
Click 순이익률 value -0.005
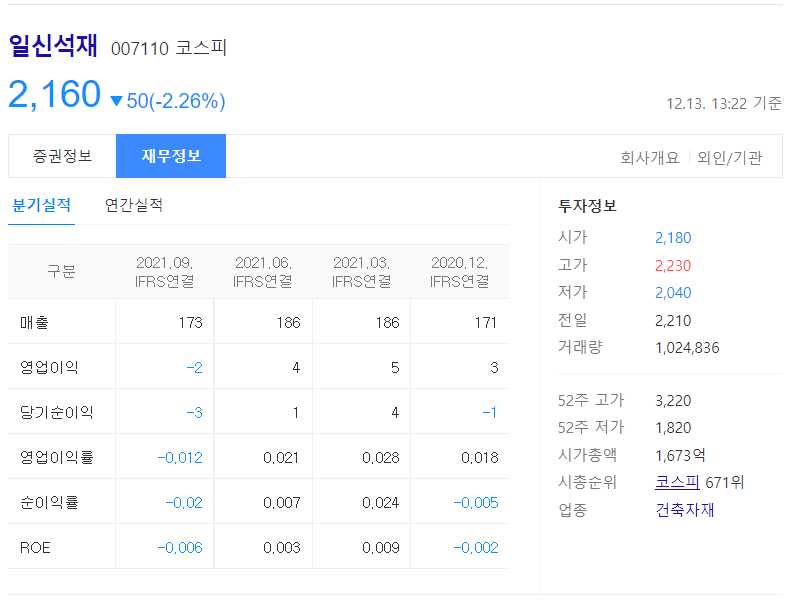click(x=476, y=502)
